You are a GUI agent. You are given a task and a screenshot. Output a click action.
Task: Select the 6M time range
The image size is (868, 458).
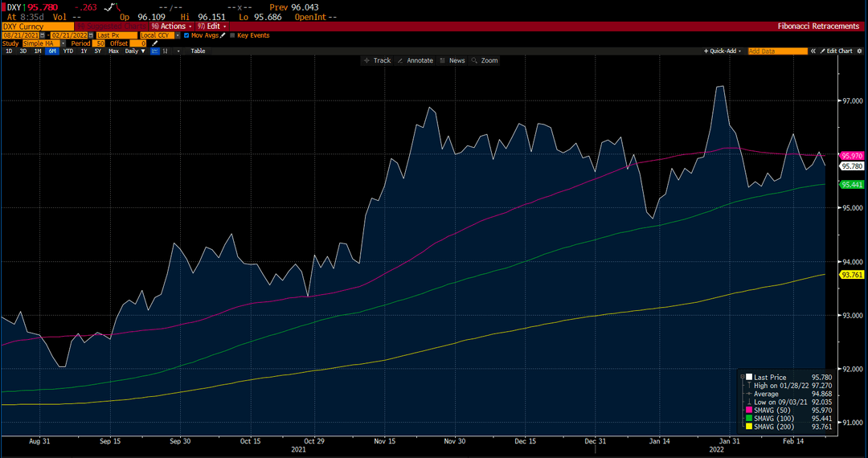pyautogui.click(x=52, y=51)
